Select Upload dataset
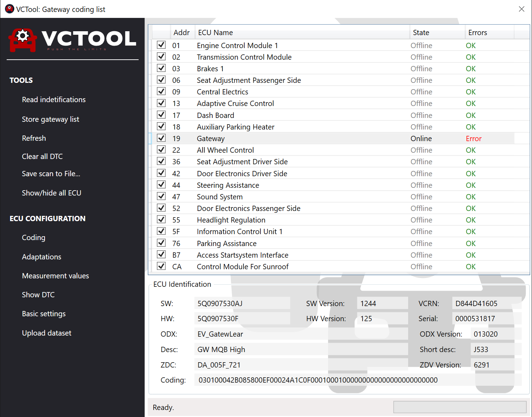 [46, 333]
